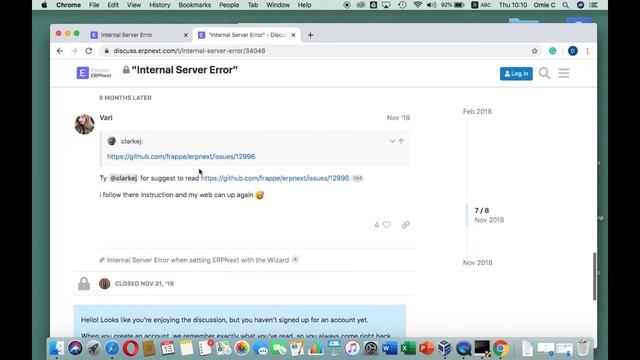Image resolution: width=640 pixels, height=360 pixels.
Task: Like Vari's post with the heart icon
Action: (x=387, y=224)
